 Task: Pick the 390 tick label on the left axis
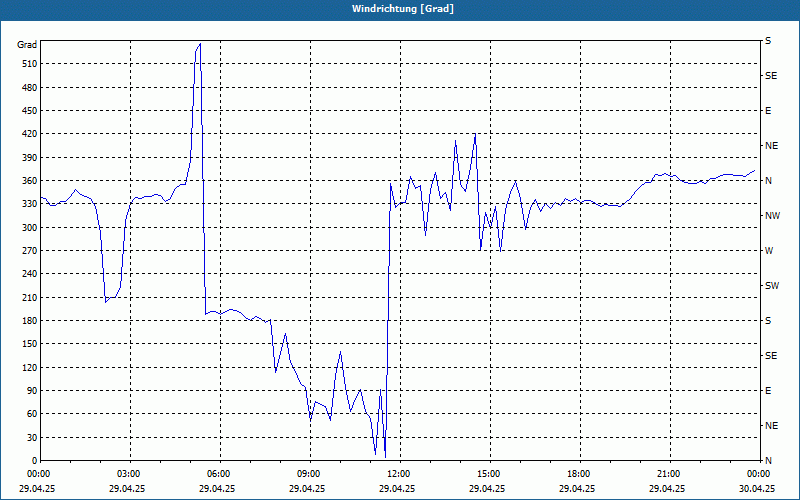30,157
